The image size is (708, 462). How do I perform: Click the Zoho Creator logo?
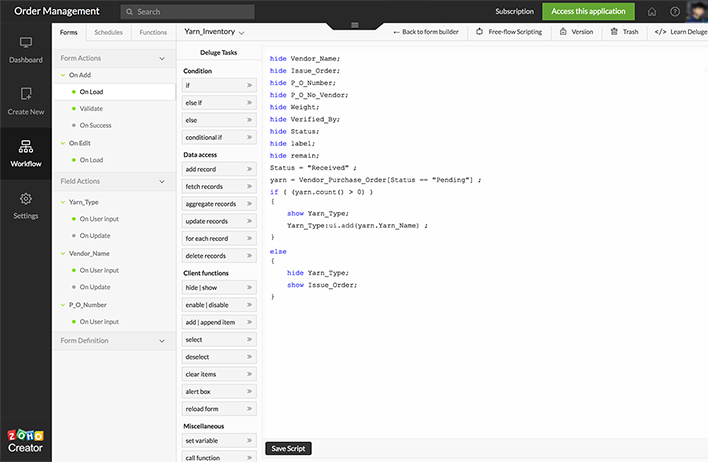tap(25, 441)
